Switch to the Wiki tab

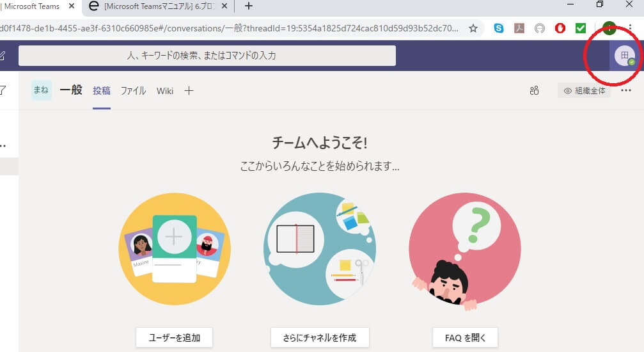click(x=165, y=91)
